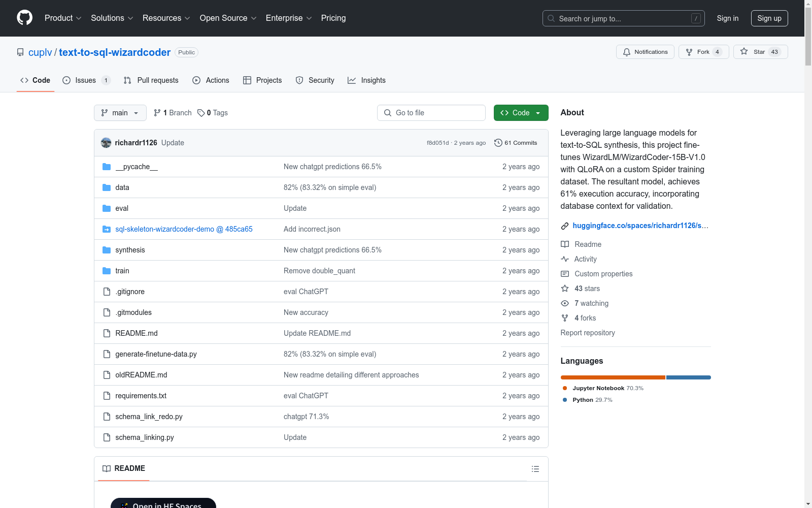Screen dimensions: 812x508
Task: Open the data folder
Action: tap(122, 187)
